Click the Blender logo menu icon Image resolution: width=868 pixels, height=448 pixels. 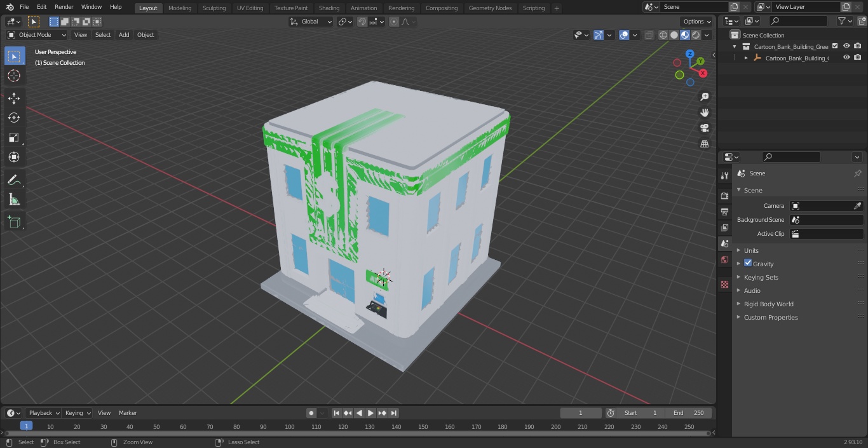pos(10,7)
